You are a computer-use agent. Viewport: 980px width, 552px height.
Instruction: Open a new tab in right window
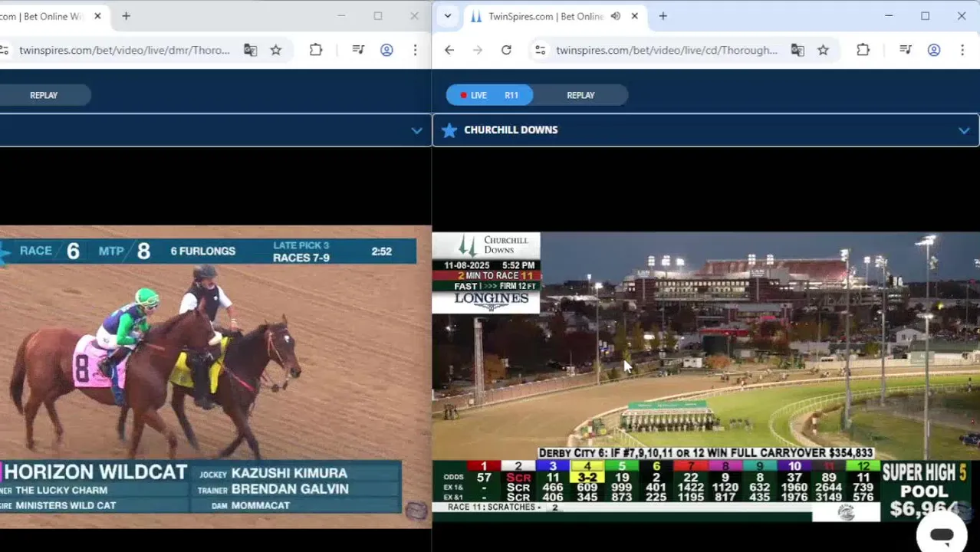[x=663, y=16]
